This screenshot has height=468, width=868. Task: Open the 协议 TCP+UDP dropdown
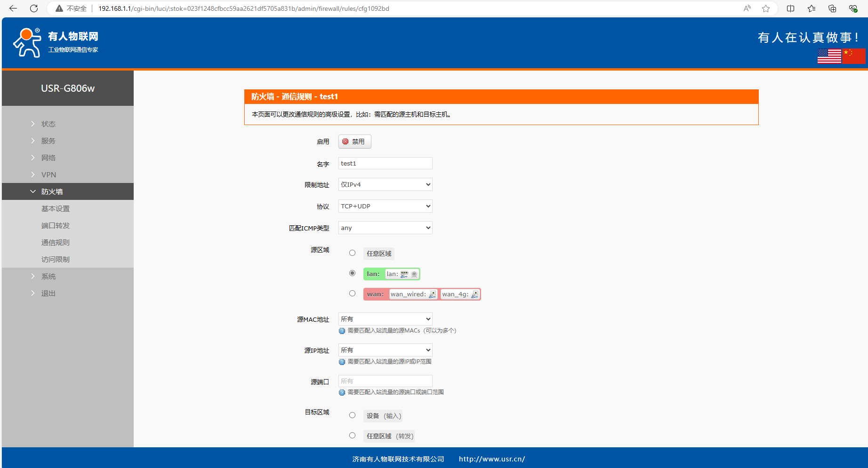[x=385, y=206]
